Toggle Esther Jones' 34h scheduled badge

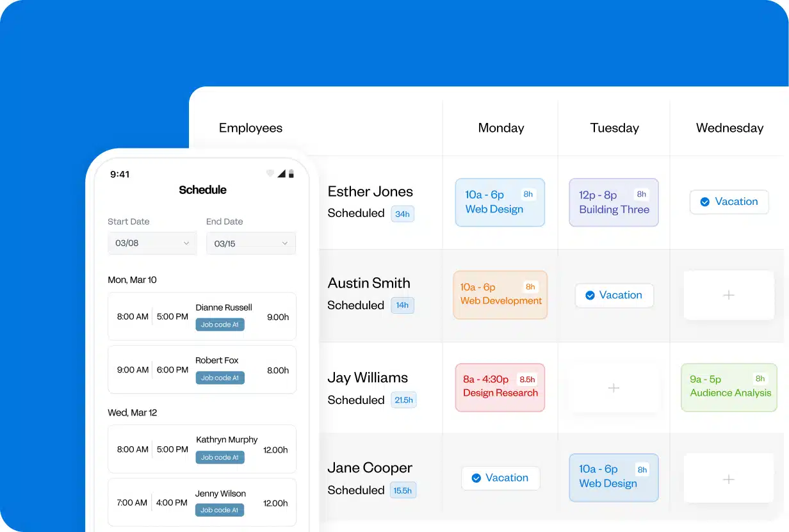[x=402, y=214]
